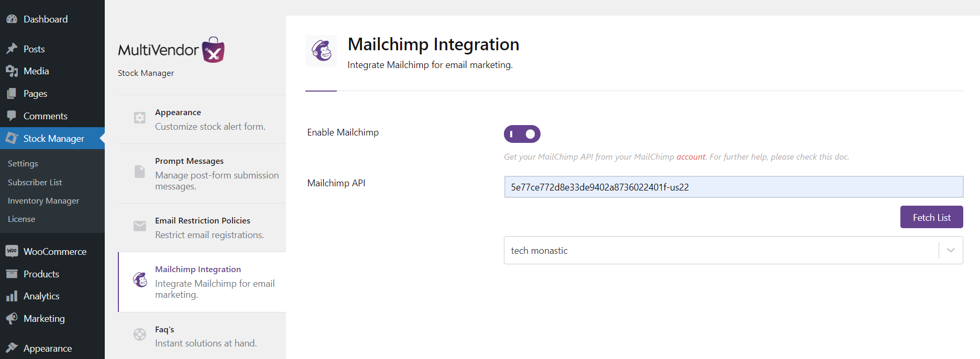The image size is (980, 359).
Task: Follow the red account link
Action: 691,157
